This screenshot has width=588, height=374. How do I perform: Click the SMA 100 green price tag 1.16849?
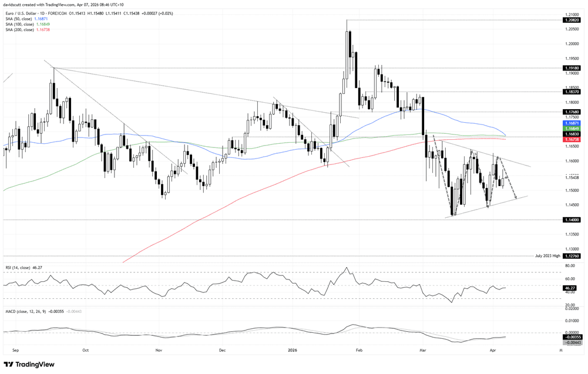[x=572, y=129]
